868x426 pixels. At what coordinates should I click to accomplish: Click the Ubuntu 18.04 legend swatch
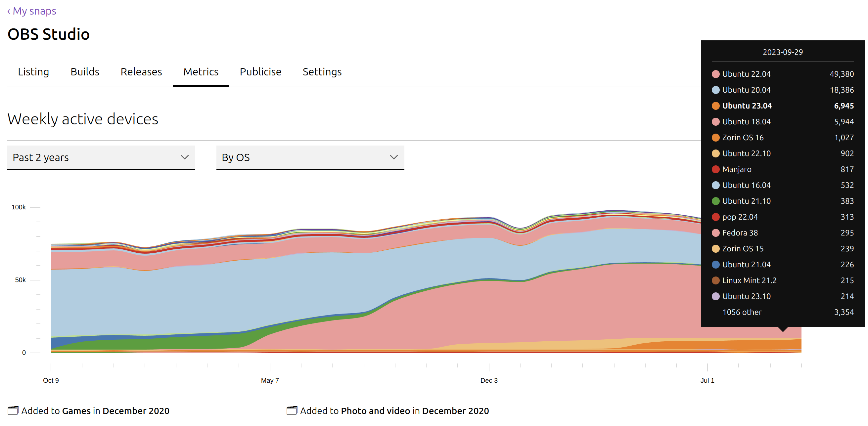[716, 122]
